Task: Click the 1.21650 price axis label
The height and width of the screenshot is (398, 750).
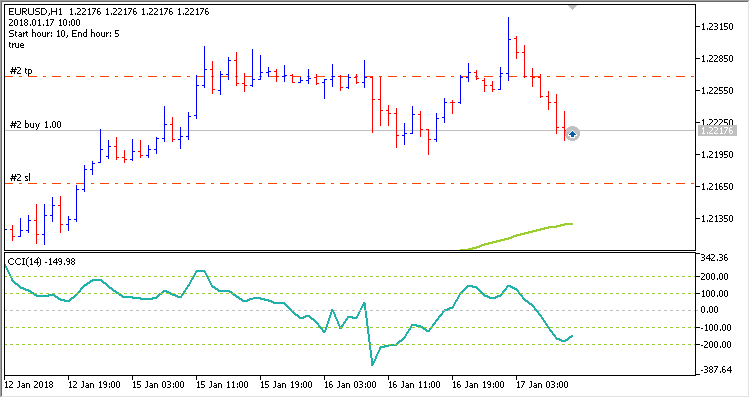Action: coord(717,187)
